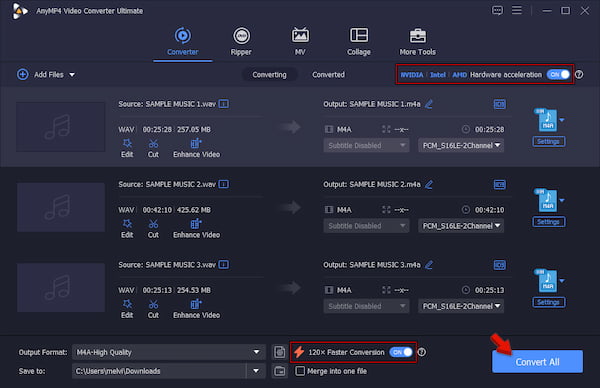Click the Add Files button
The image size is (600, 388).
[41, 75]
